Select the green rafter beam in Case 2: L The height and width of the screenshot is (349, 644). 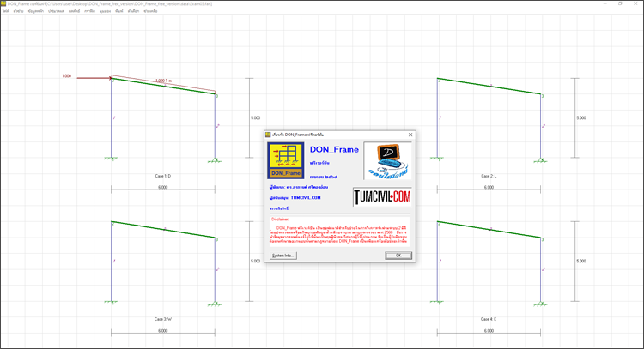coord(489,87)
